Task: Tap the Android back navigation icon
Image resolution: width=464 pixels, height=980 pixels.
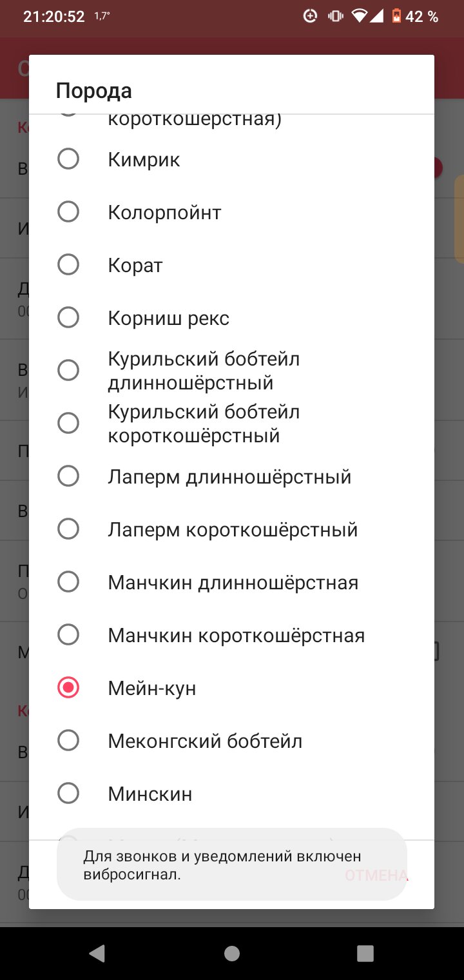Action: click(97, 953)
